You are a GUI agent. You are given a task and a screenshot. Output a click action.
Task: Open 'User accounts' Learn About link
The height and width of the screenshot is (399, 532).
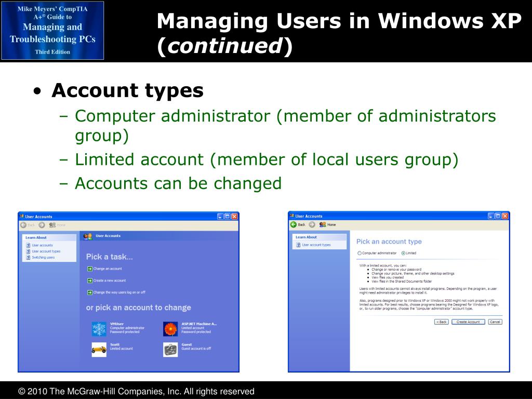click(x=43, y=245)
